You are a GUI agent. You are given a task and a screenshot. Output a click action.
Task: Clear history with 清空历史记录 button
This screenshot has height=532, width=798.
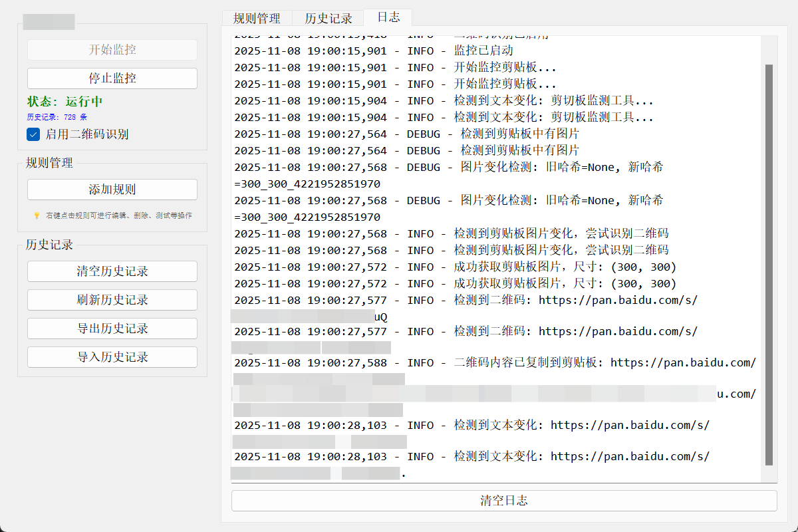pos(112,271)
